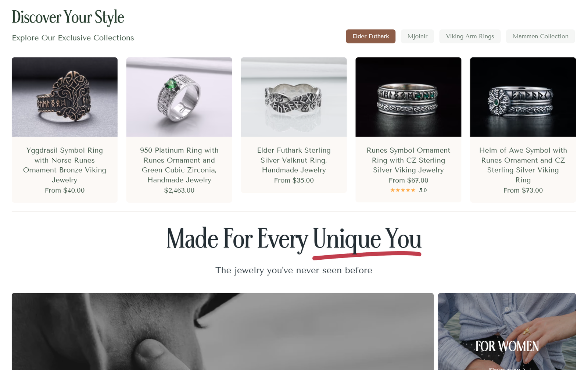Follow the Elder Futhark Sterling Silver Valknut link
The width and height of the screenshot is (588, 370).
pyautogui.click(x=294, y=160)
